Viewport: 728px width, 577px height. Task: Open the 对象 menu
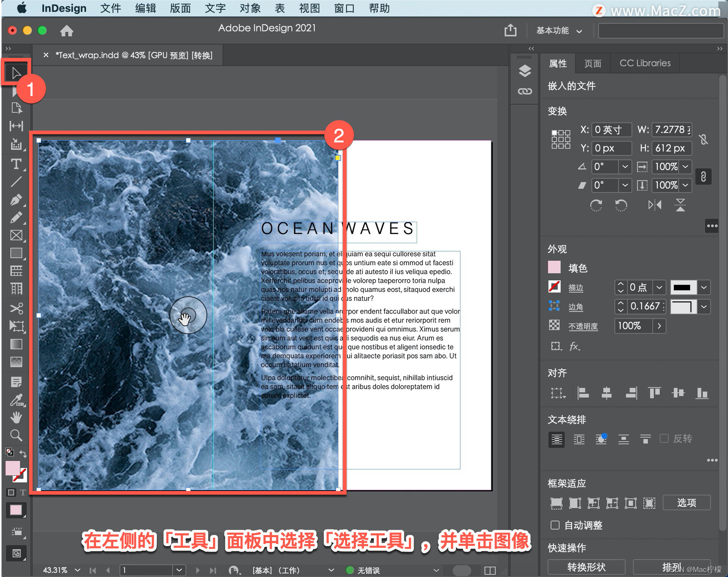(250, 8)
